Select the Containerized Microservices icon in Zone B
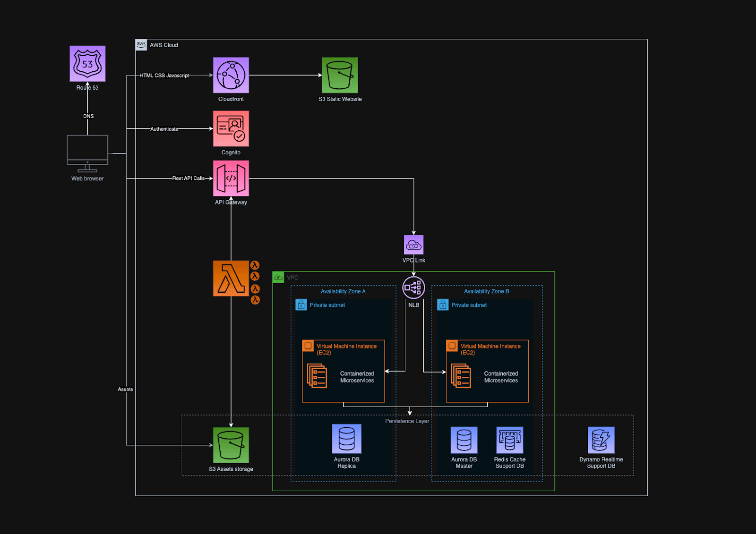 click(461, 376)
